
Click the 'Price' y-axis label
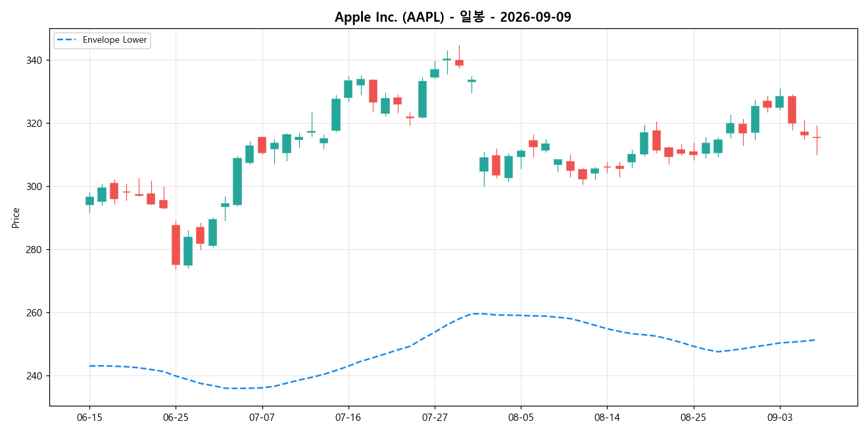(x=16, y=218)
